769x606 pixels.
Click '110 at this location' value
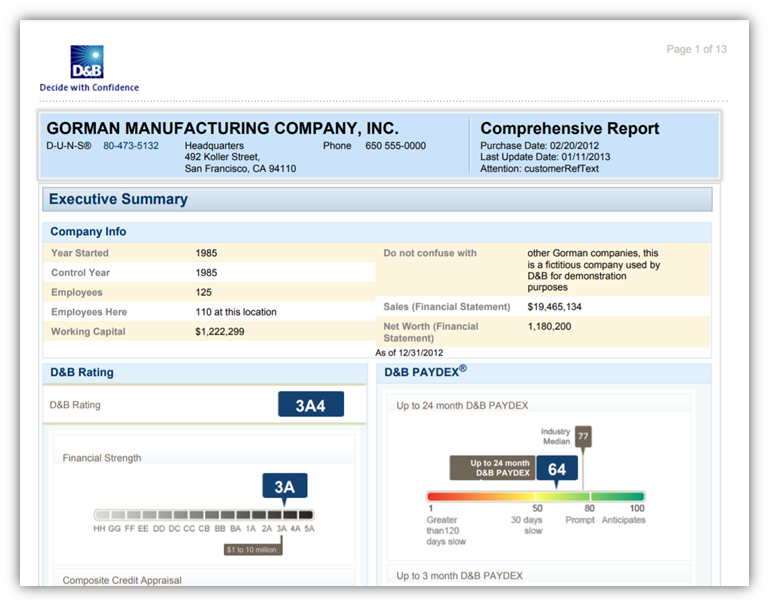tap(236, 312)
